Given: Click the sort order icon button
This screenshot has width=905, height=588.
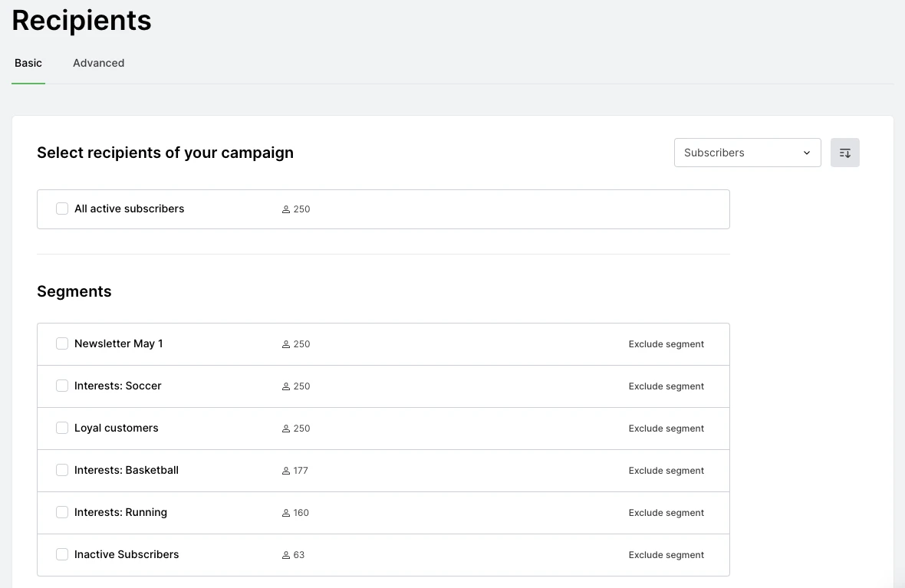Looking at the screenshot, I should (x=844, y=153).
